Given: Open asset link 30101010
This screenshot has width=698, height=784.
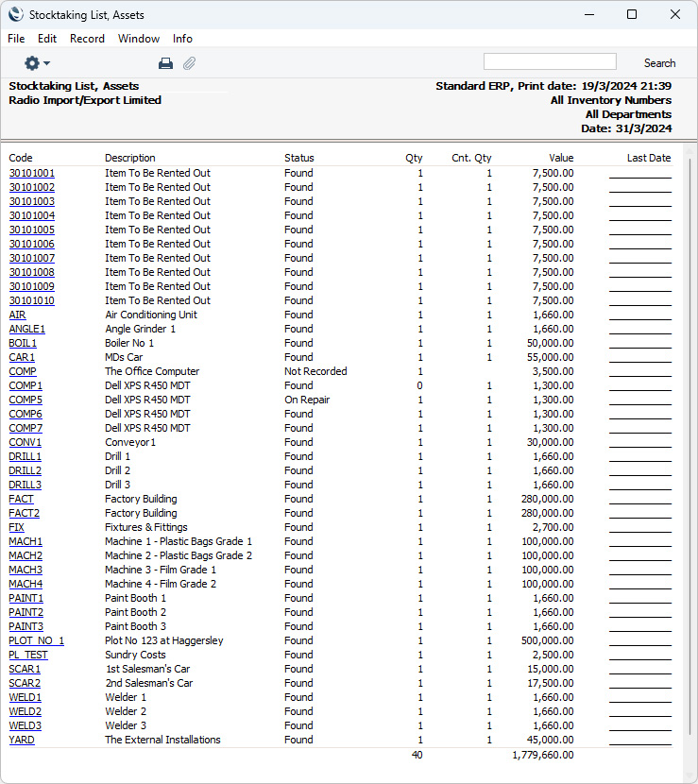Looking at the screenshot, I should (x=31, y=301).
